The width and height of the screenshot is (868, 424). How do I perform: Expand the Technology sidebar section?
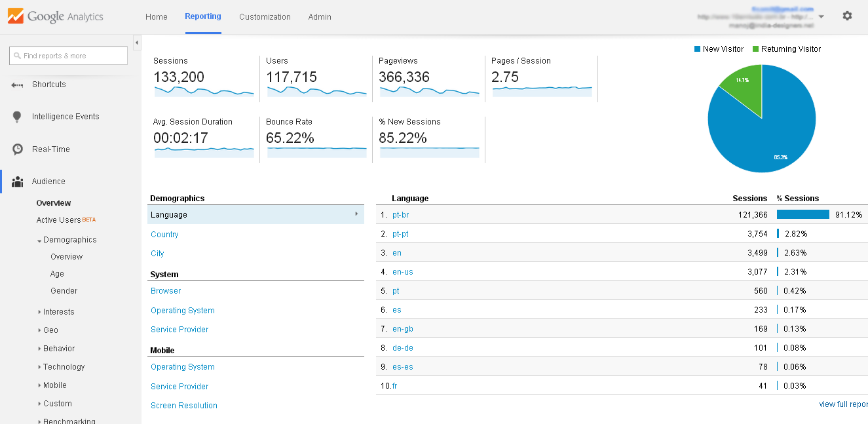click(40, 367)
